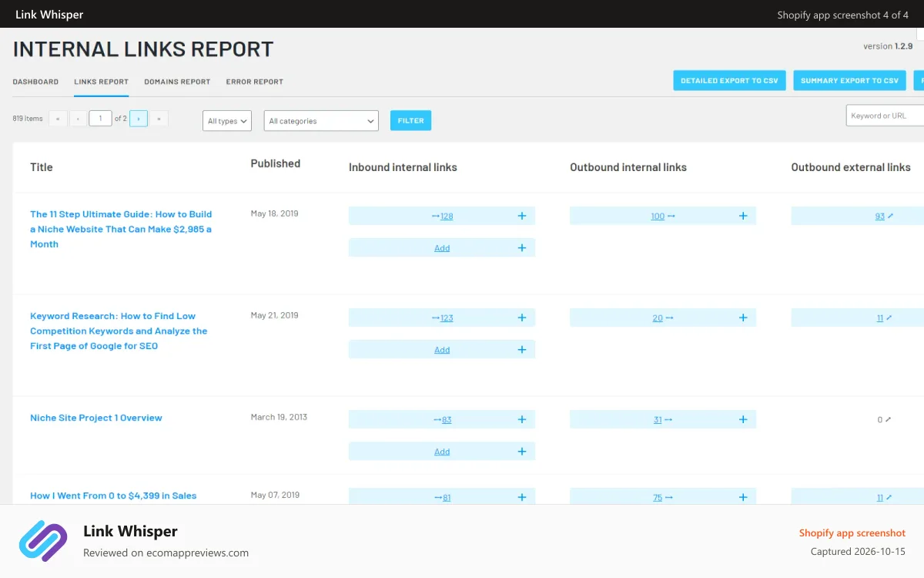
Task: Click the 93 outbound external links count
Action: 880,217
